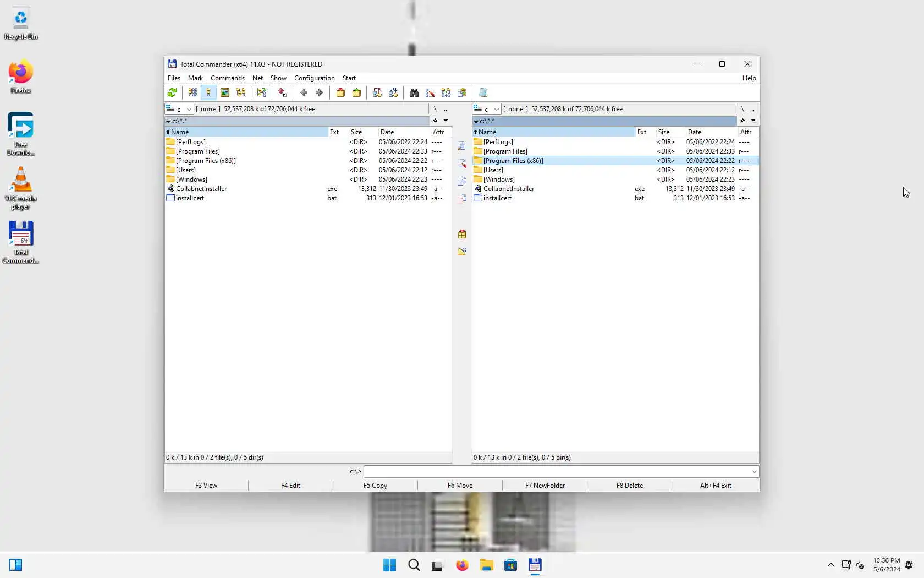Click the Edit icon in the middle bar
924x578 pixels.
coord(462,163)
